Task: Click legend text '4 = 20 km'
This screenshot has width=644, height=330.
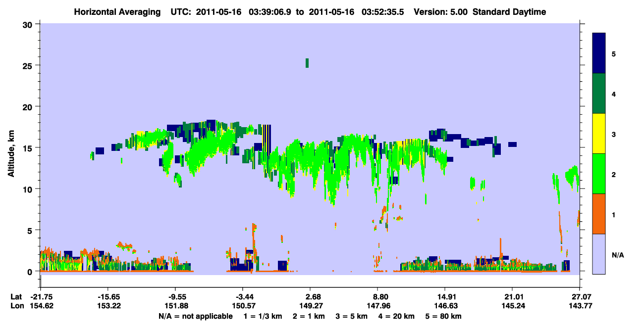Action: pos(396,316)
